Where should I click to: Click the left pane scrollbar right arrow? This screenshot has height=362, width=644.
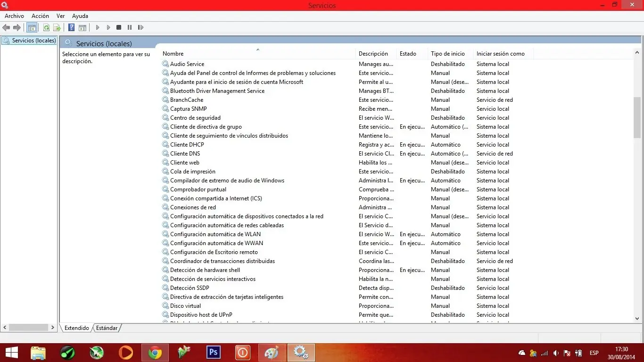52,327
